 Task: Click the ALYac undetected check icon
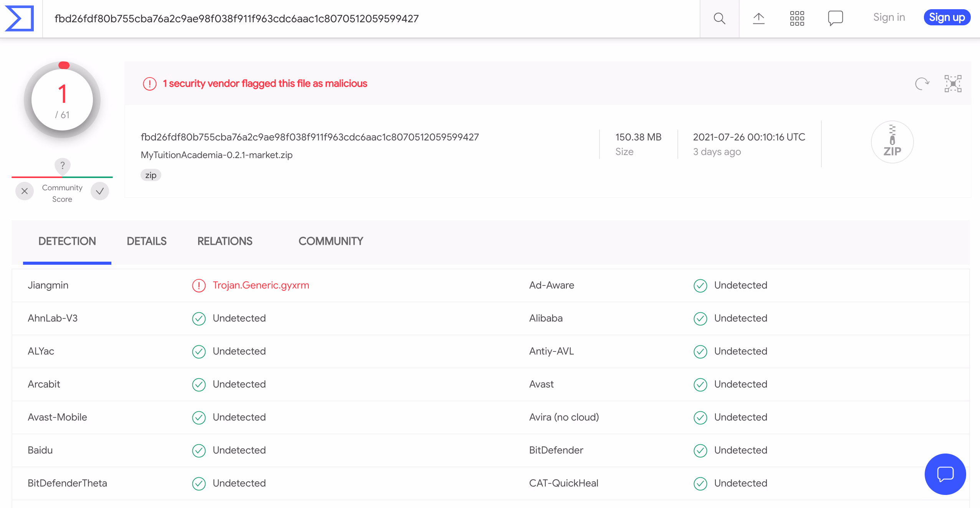tap(199, 351)
